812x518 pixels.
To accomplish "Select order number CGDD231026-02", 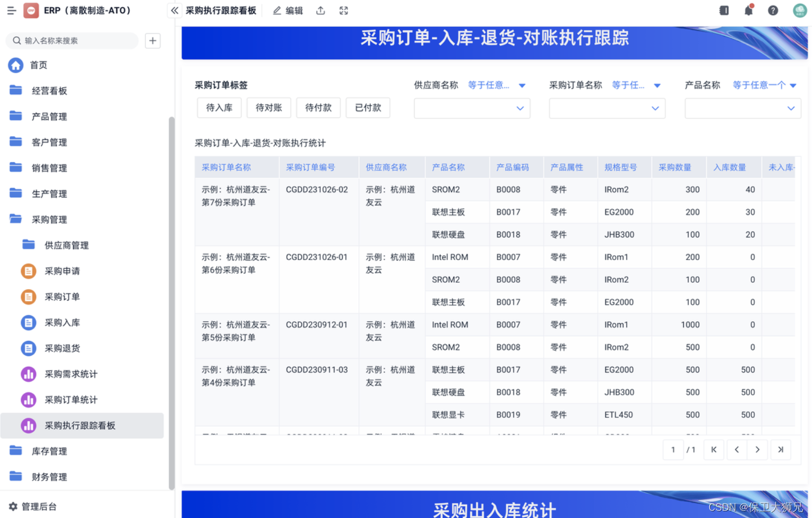I will click(x=317, y=190).
